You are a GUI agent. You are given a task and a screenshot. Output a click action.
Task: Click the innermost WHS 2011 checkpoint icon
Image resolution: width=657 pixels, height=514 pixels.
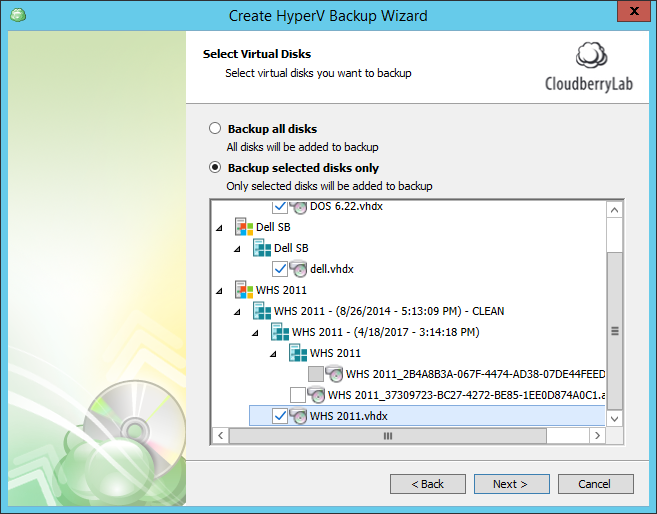[298, 353]
